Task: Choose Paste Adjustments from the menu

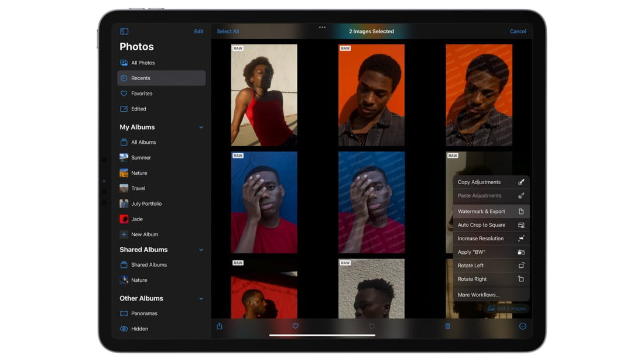Action: pos(491,196)
